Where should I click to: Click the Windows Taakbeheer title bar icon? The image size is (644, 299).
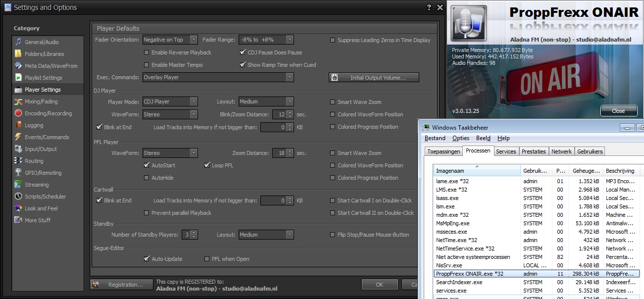pyautogui.click(x=426, y=127)
